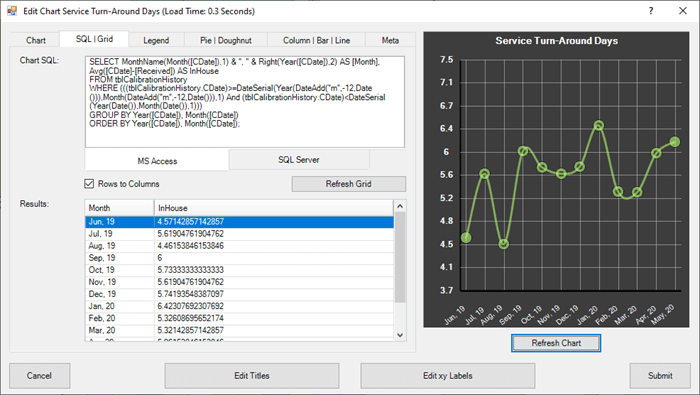Select the Jan, 20 row in results
Screen dimensions: 700x395
pos(239,306)
